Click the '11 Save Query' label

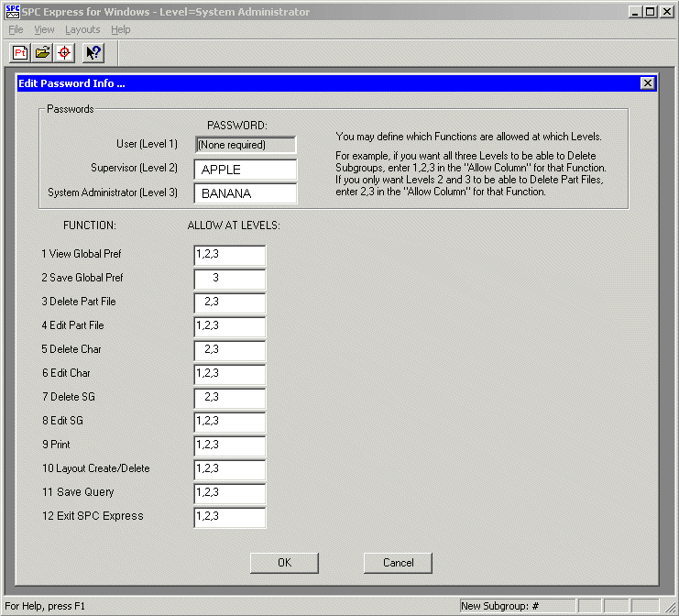(x=78, y=492)
